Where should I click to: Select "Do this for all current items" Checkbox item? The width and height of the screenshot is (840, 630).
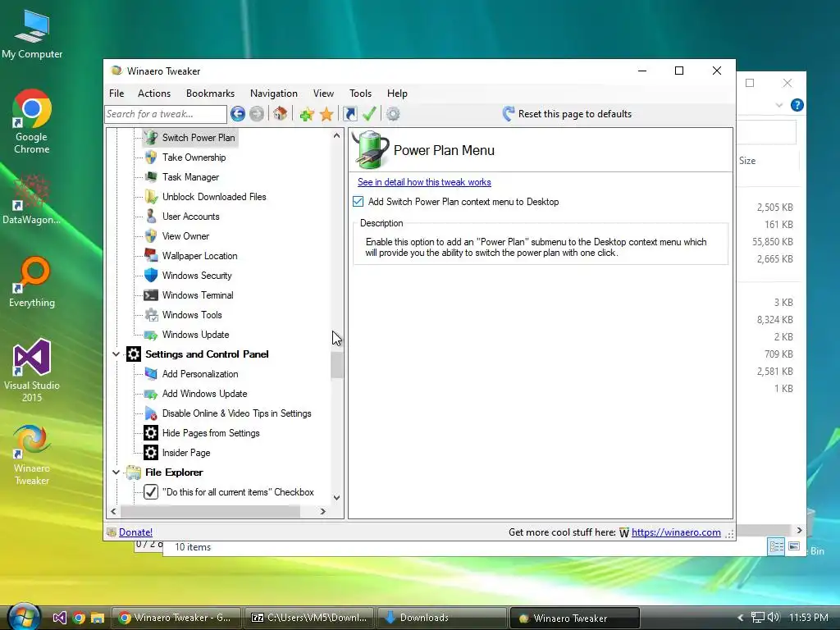tap(238, 492)
